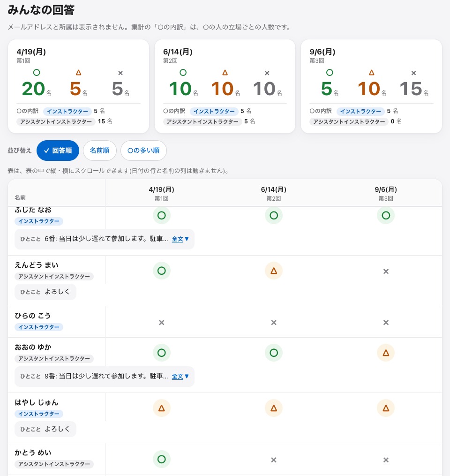Click the name はやし じゅん
The height and width of the screenshot is (476, 450).
37,402
